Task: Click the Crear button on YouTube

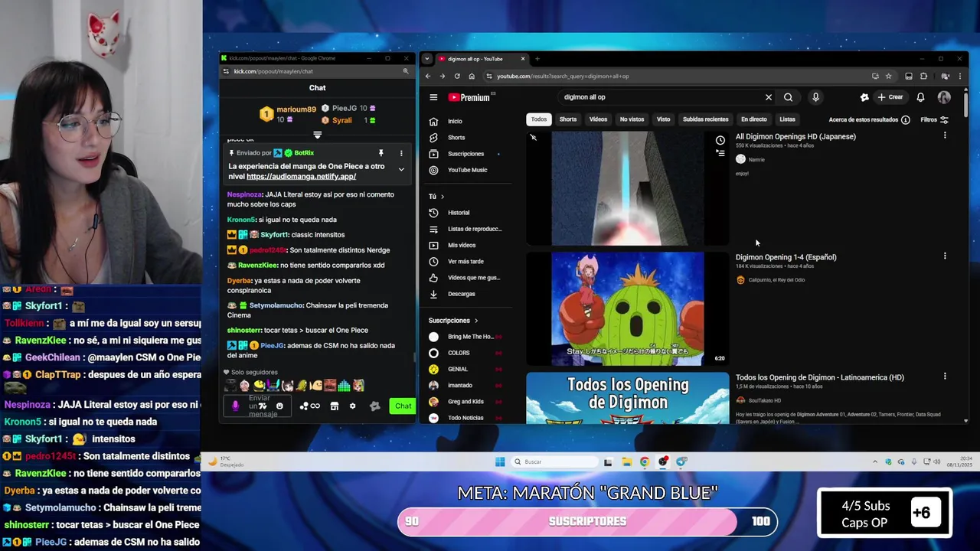Action: tap(890, 97)
